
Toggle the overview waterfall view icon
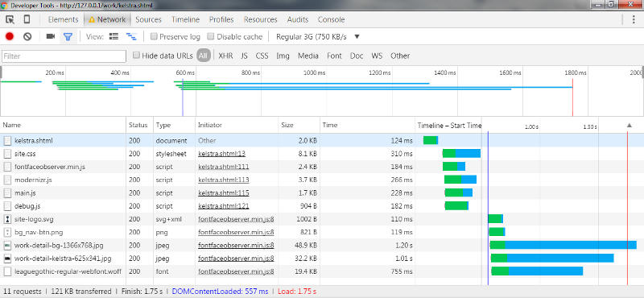(x=131, y=36)
